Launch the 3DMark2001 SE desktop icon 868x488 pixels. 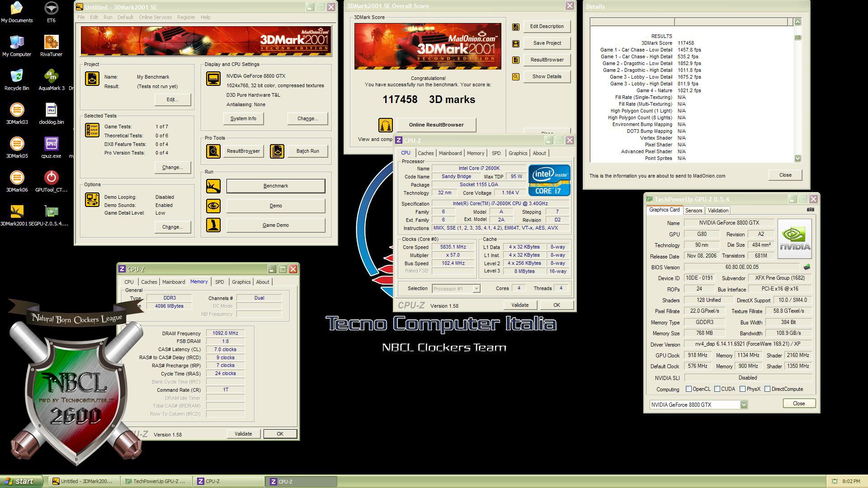17,216
